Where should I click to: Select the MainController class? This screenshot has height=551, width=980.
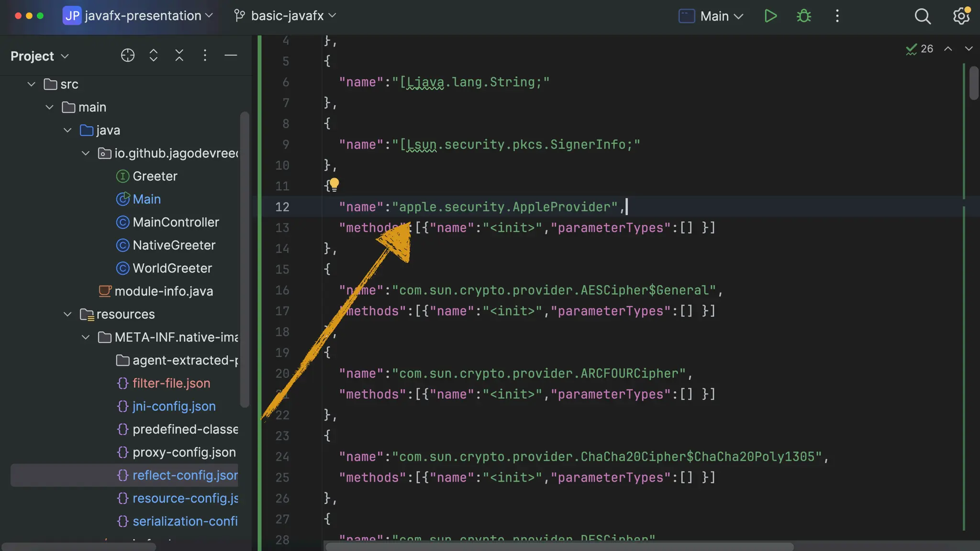pos(176,222)
